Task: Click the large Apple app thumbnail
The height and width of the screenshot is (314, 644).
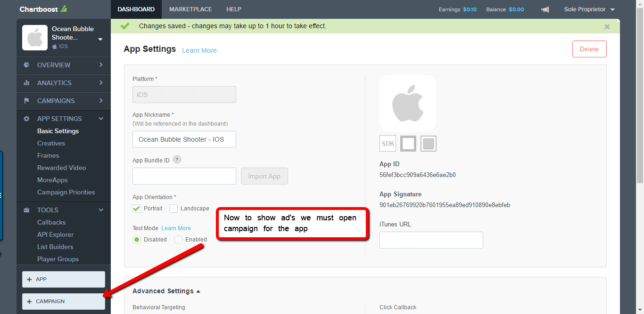Action: coord(408,103)
